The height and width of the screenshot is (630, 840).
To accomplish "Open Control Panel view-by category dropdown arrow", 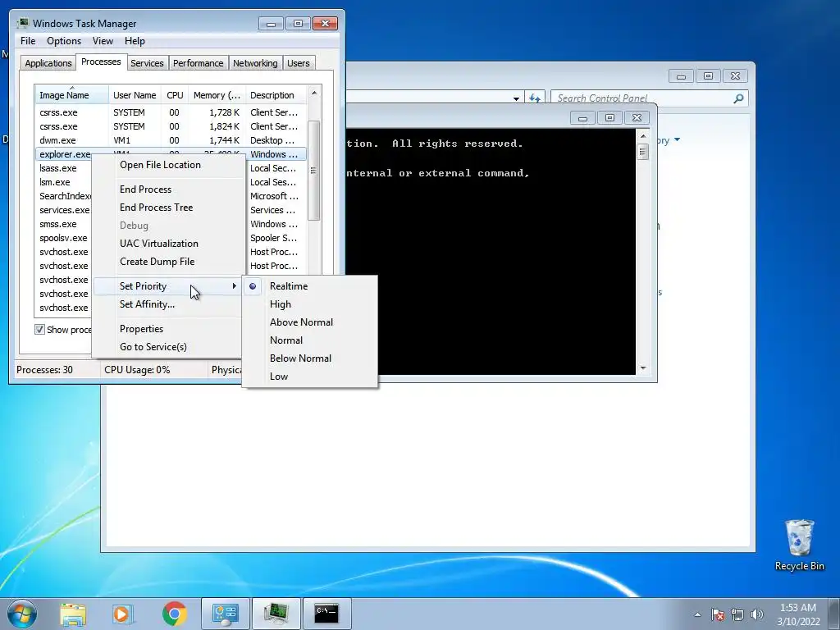I will tap(677, 140).
